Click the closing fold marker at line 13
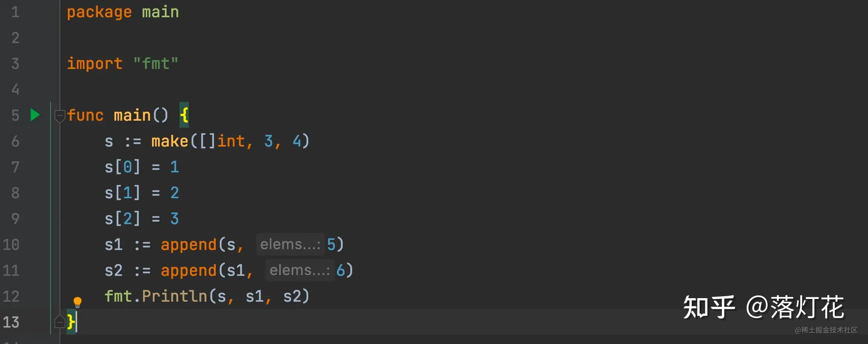868x344 pixels. pyautogui.click(x=60, y=322)
